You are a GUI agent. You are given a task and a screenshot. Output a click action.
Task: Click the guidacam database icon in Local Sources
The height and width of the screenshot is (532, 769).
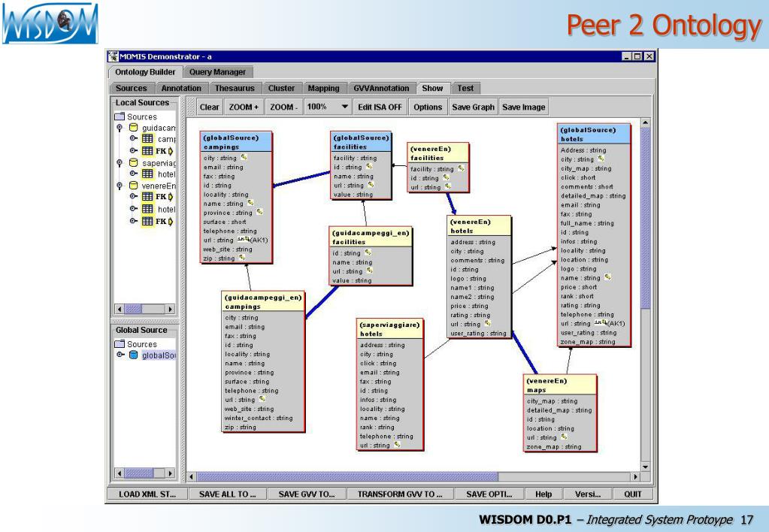tap(133, 128)
